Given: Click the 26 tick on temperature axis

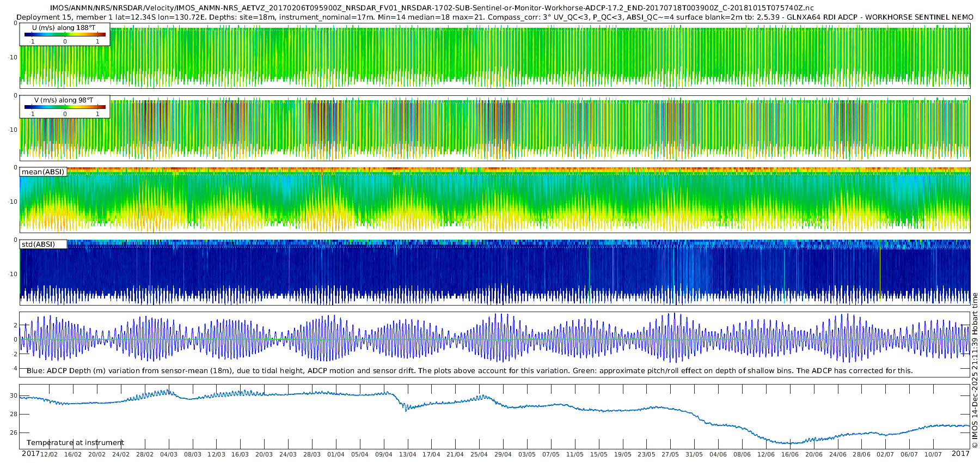Looking at the screenshot, I should 14,432.
